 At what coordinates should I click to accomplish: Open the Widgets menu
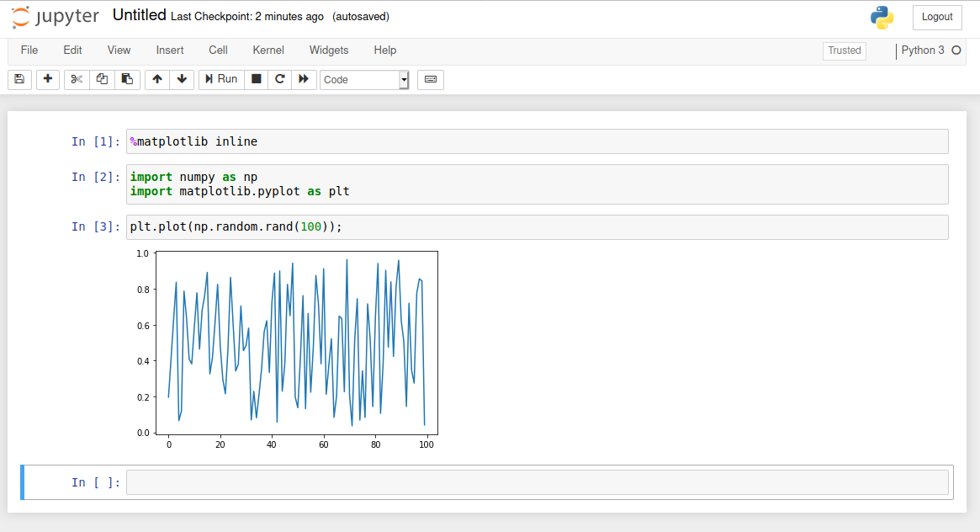point(328,51)
